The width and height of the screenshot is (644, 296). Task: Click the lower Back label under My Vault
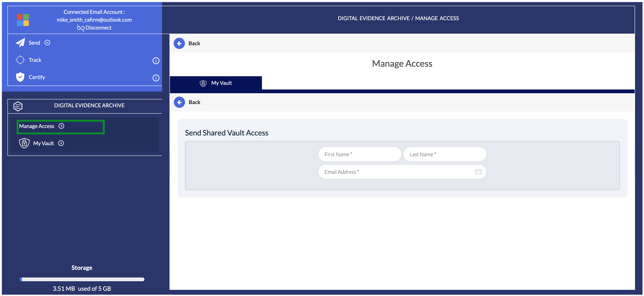click(x=195, y=102)
